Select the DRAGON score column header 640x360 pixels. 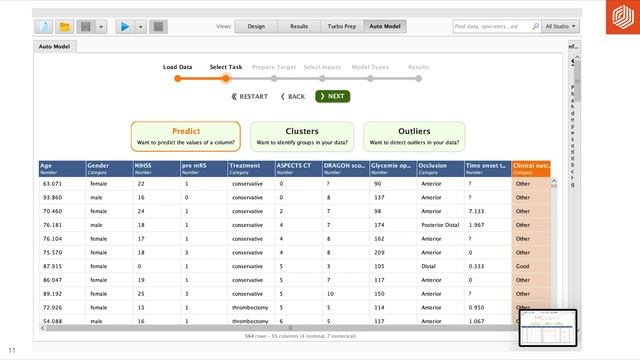point(346,169)
